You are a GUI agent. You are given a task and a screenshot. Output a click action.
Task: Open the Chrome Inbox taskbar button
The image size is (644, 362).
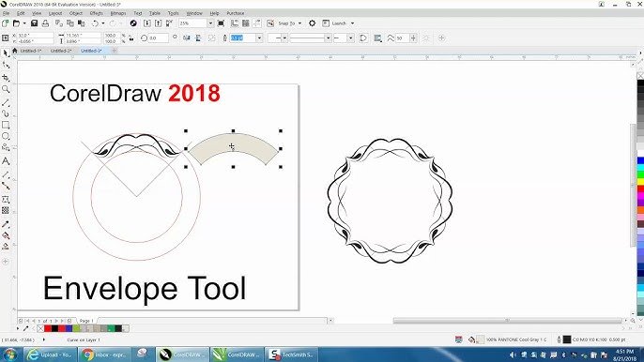pyautogui.click(x=104, y=354)
